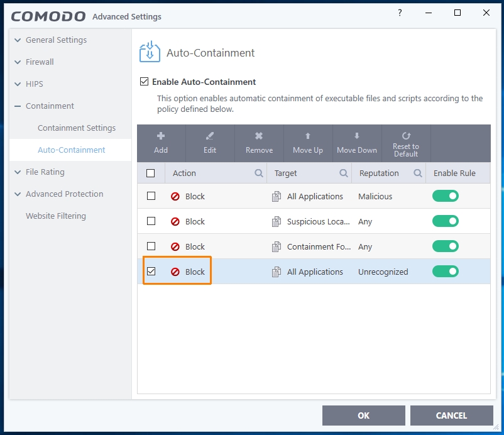This screenshot has height=435, width=504.
Task: Click the Add rule toolbar icon
Action: click(161, 136)
